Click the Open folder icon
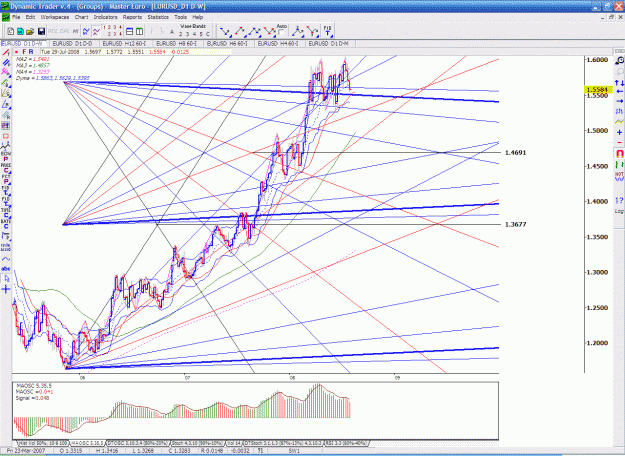This screenshot has height=456, width=625. pyautogui.click(x=30, y=31)
